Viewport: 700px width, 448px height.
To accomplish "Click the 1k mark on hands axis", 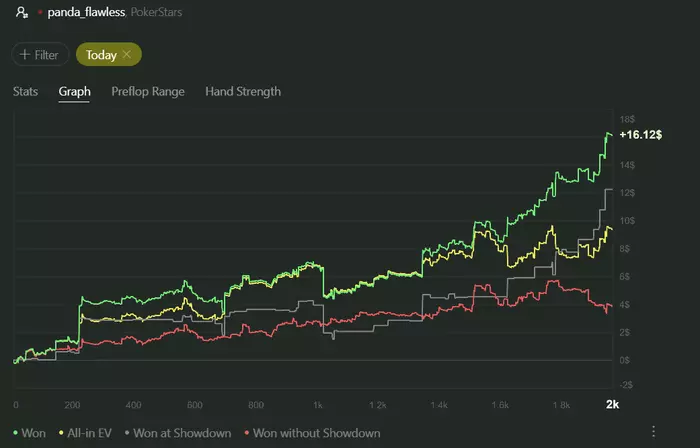I will pos(317,404).
